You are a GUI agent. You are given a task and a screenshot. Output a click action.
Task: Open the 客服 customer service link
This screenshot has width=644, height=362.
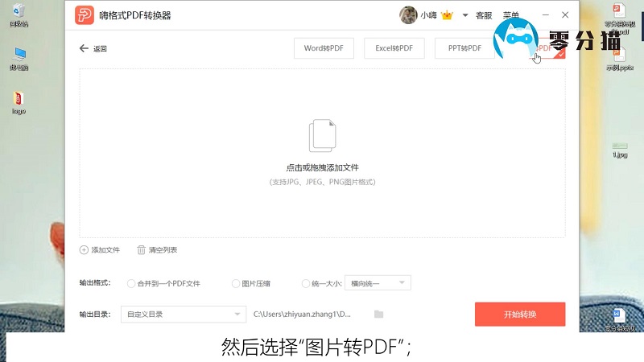(484, 15)
